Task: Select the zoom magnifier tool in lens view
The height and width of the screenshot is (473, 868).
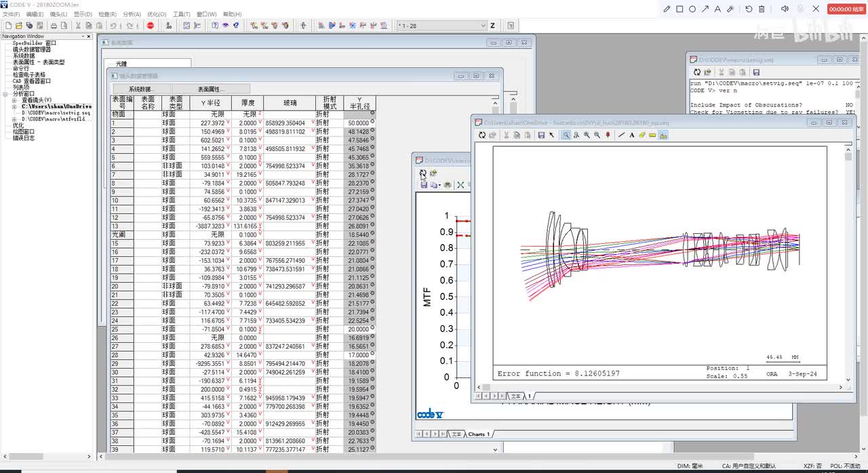Action: coord(566,135)
